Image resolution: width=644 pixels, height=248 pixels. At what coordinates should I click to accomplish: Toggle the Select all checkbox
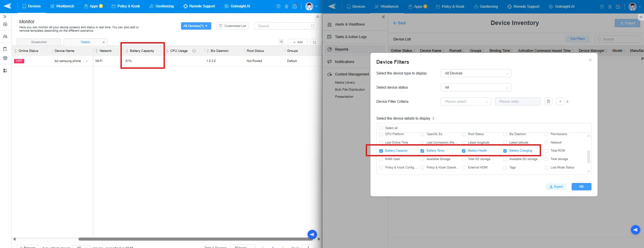[x=381, y=128]
